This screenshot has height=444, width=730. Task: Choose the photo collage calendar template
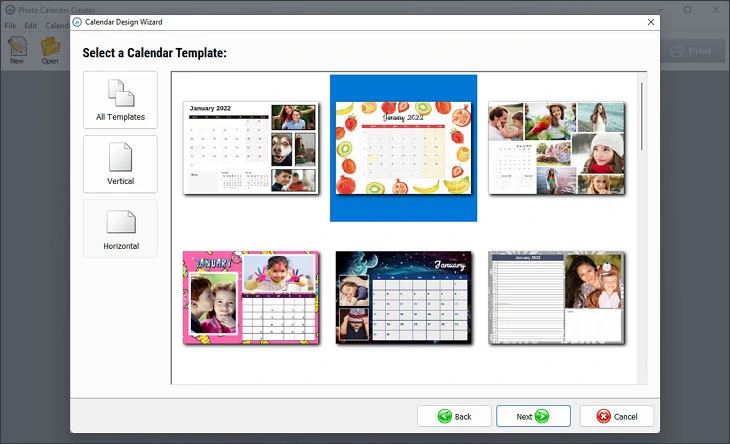click(556, 148)
